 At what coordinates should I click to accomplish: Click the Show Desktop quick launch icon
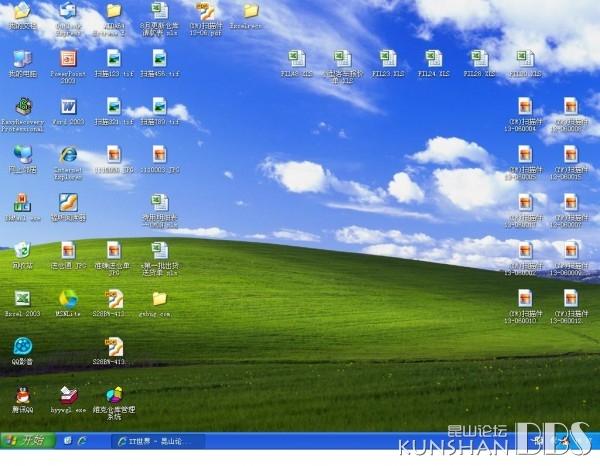click(x=67, y=441)
